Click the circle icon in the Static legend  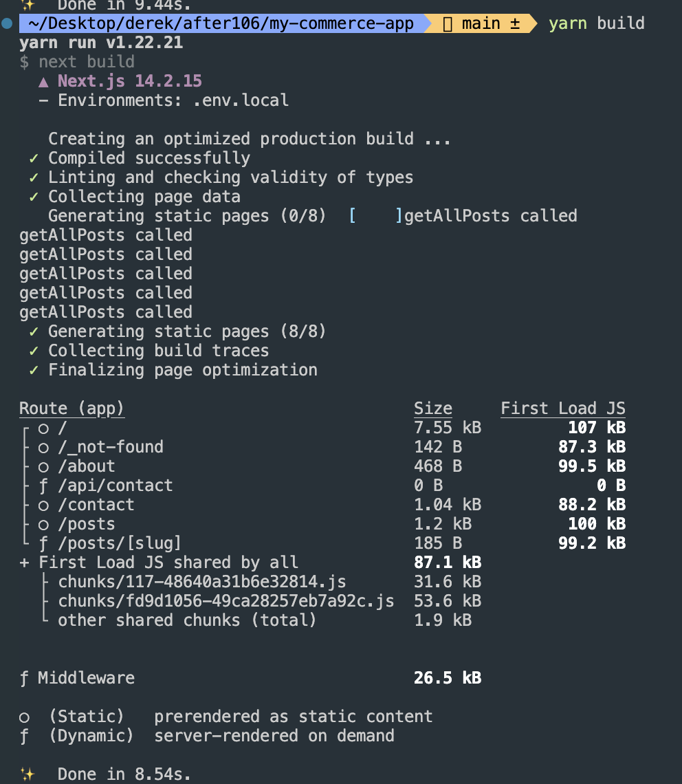click(x=24, y=717)
